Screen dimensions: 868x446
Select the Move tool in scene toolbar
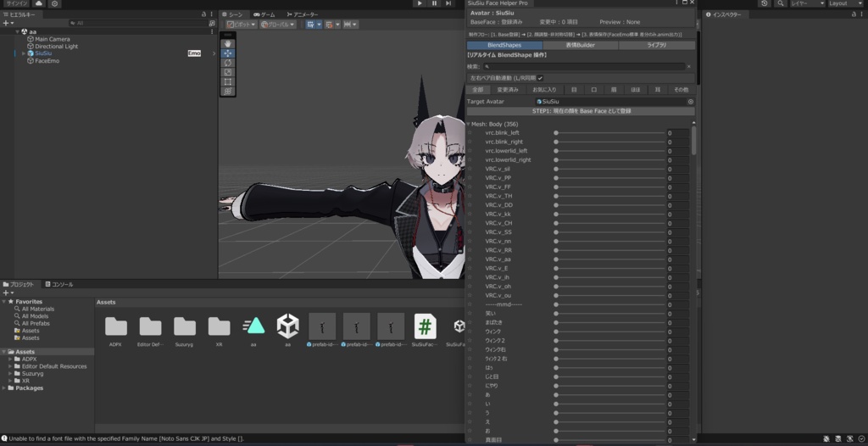click(x=228, y=53)
